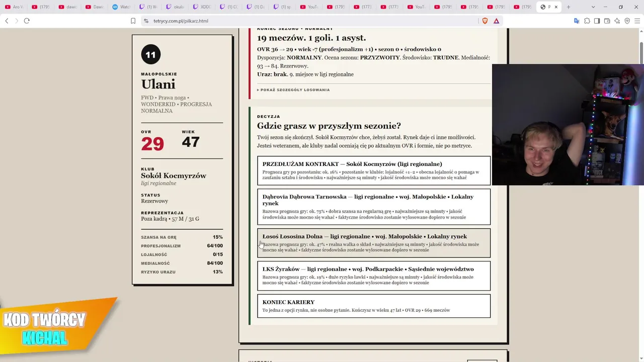Open Brave Shields lion icon
Viewport: 644px width, 362px height.
tap(485, 21)
